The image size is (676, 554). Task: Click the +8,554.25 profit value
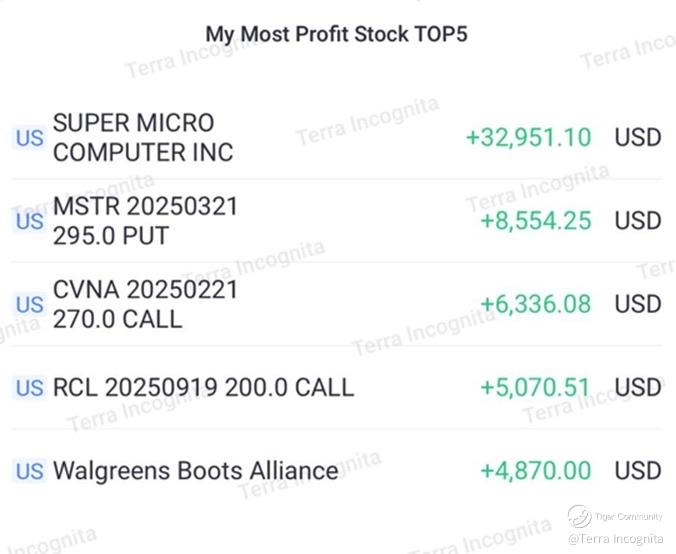[535, 221]
